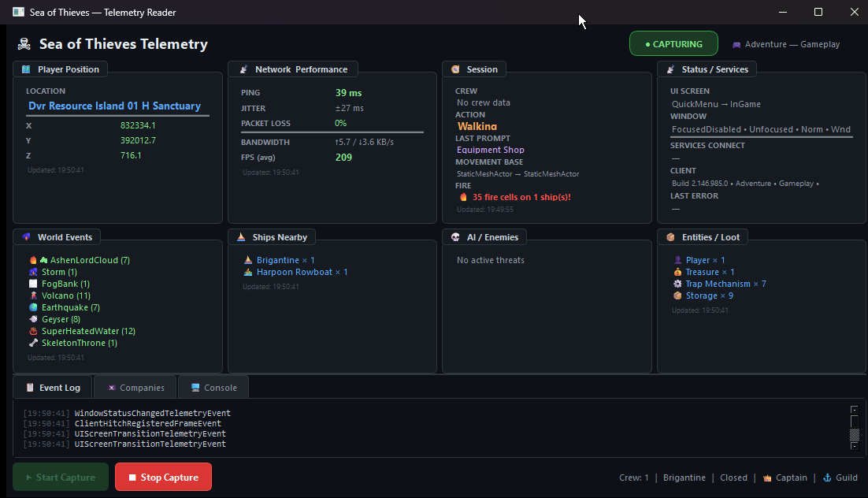
Task: Select the Event Log tab
Action: 53,388
